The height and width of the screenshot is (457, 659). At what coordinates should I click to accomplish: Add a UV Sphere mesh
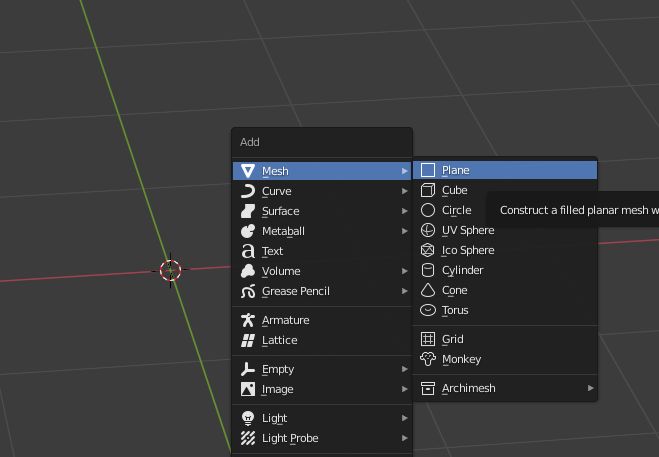pos(505,230)
